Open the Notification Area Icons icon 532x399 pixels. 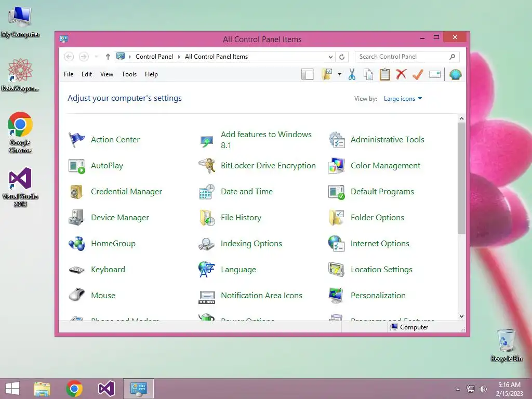(x=207, y=297)
